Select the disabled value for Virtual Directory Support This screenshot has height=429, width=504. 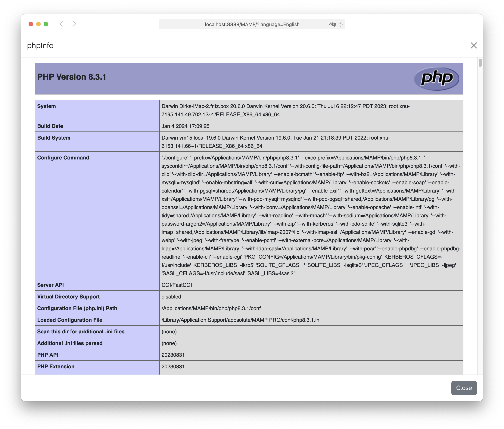(x=171, y=297)
